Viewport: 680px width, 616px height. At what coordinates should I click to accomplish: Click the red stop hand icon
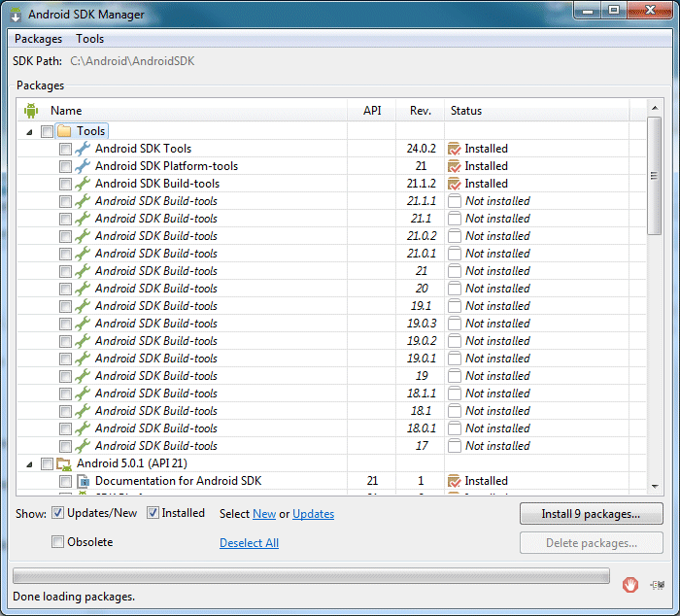click(x=630, y=585)
